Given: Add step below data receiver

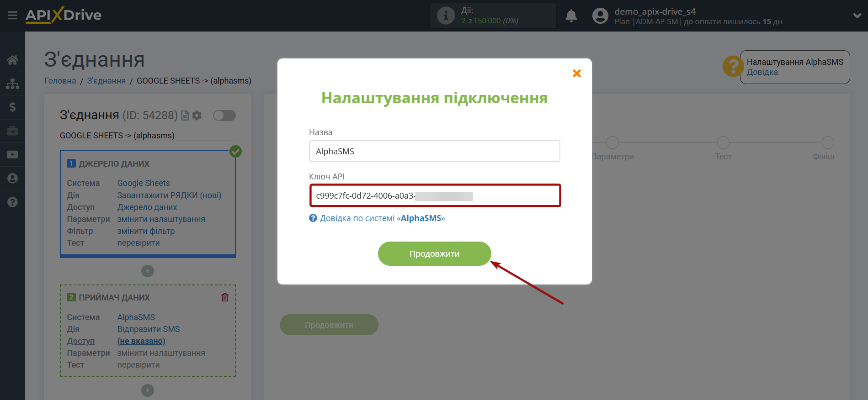Looking at the screenshot, I should [148, 390].
